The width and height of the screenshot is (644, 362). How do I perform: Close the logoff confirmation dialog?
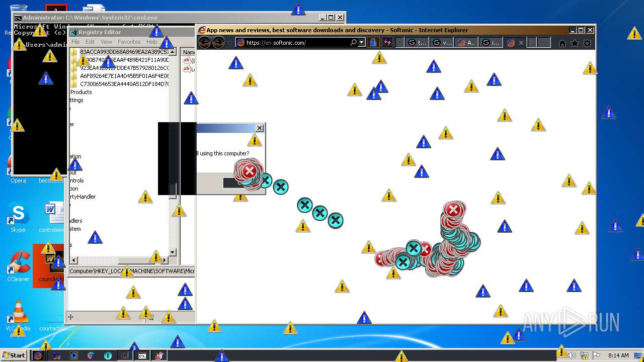click(260, 128)
